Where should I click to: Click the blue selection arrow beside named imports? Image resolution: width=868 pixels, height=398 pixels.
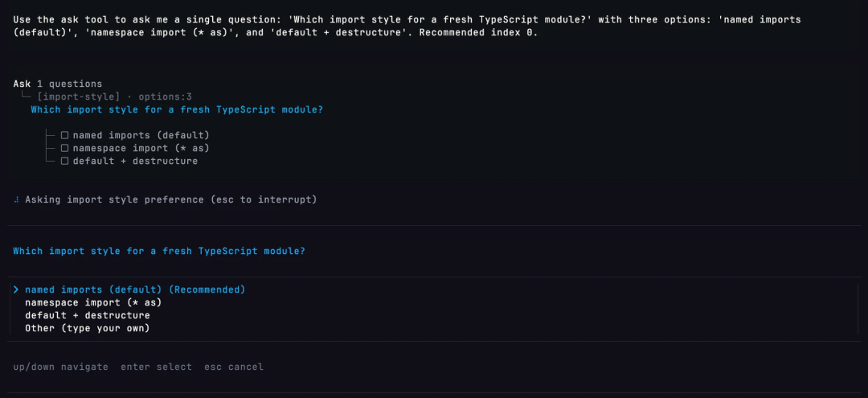16,289
